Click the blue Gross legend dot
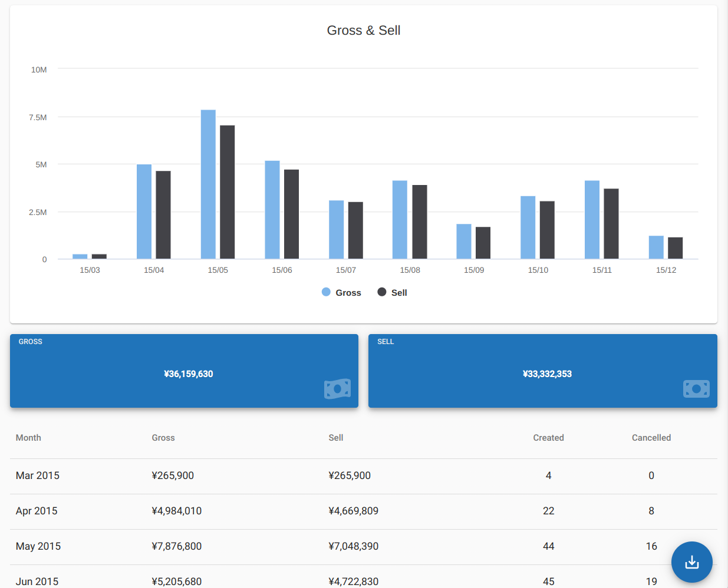 326,292
